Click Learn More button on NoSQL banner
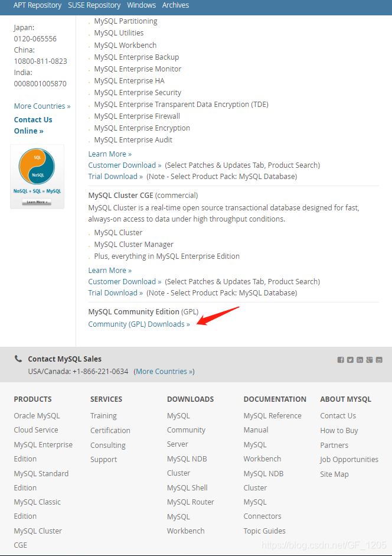Image resolution: width=392 pixels, height=556 pixels. pos(37,202)
